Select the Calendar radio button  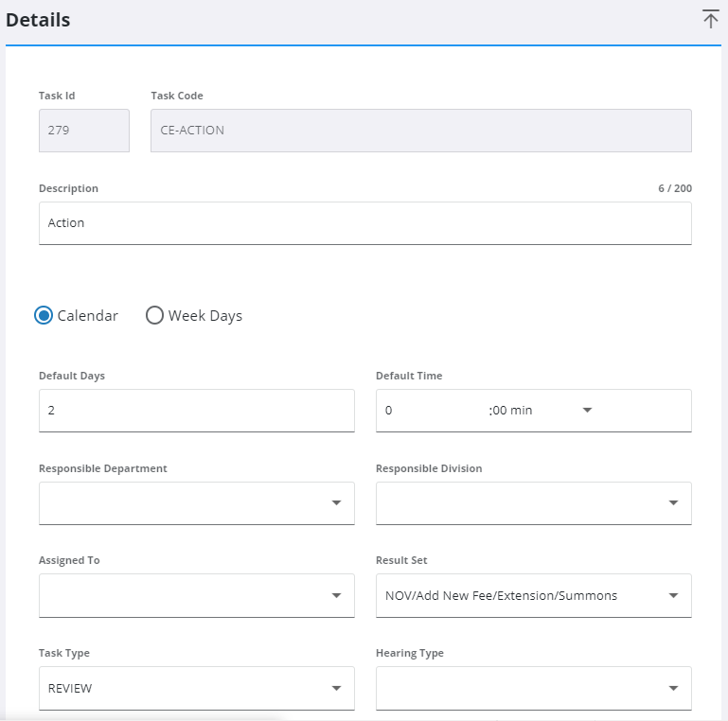[44, 316]
